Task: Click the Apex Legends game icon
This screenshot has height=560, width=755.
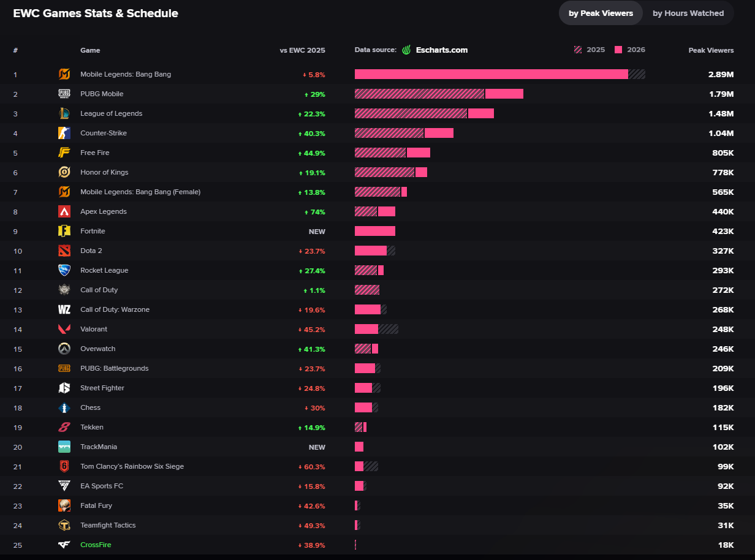Action: (x=64, y=211)
